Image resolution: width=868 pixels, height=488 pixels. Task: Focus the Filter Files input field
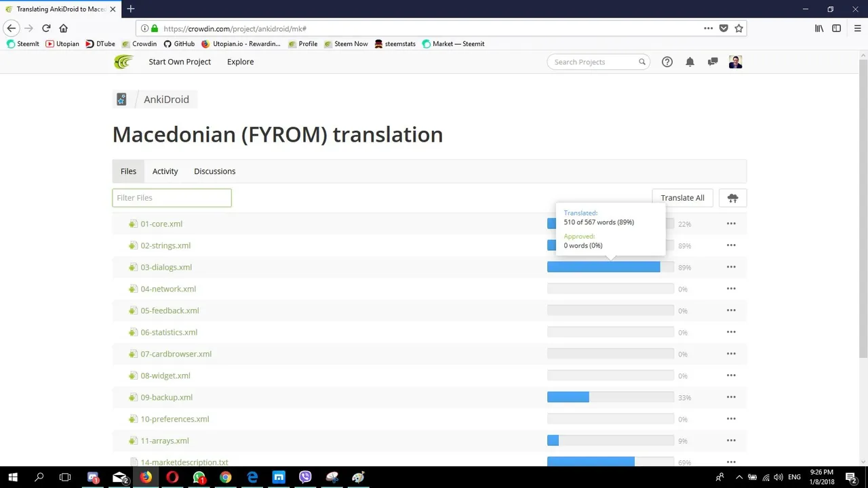point(172,198)
